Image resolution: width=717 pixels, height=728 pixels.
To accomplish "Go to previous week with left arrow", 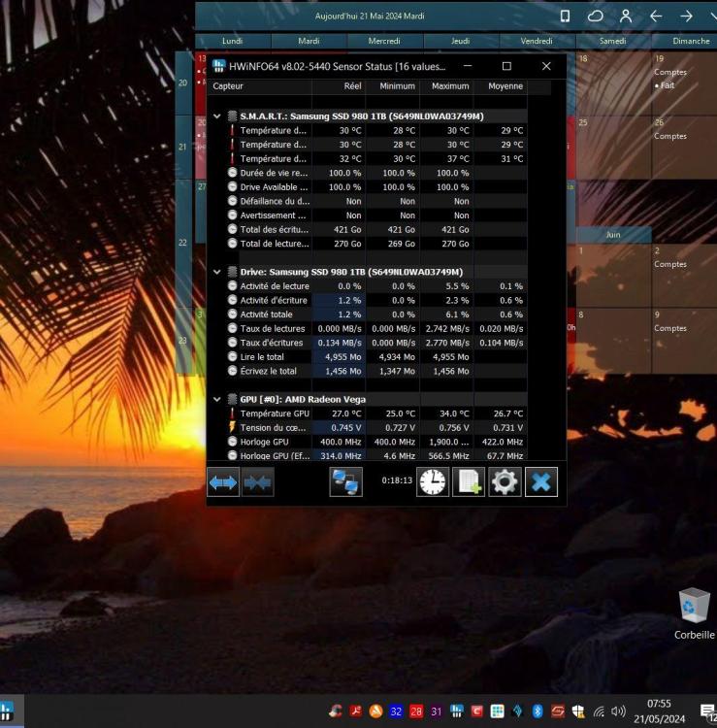I will click(656, 17).
